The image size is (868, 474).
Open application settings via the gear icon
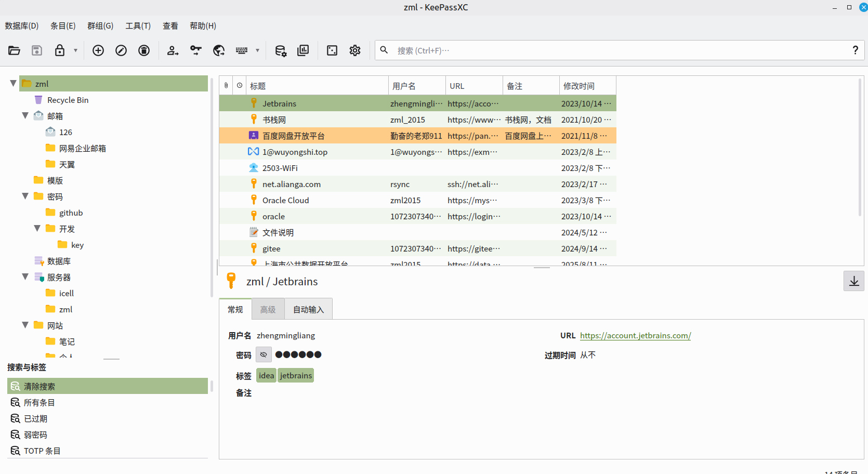[x=355, y=50]
